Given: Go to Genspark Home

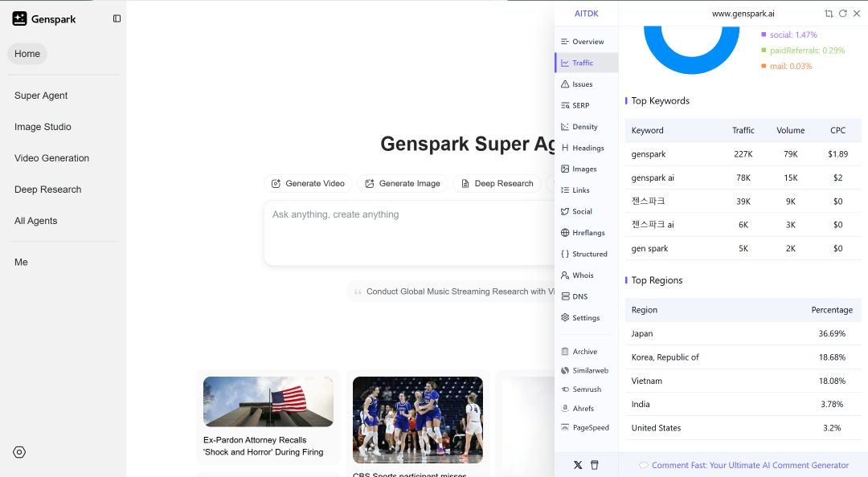Looking at the screenshot, I should click(x=27, y=54).
